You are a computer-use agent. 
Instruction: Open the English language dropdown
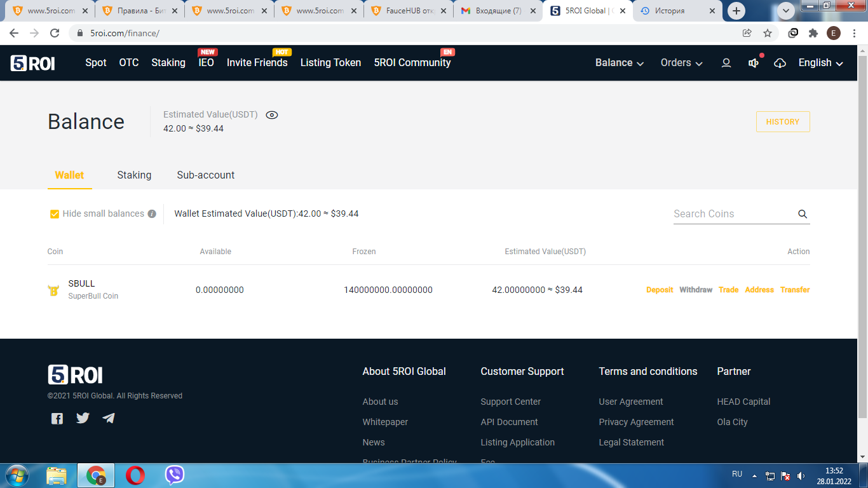coord(821,63)
